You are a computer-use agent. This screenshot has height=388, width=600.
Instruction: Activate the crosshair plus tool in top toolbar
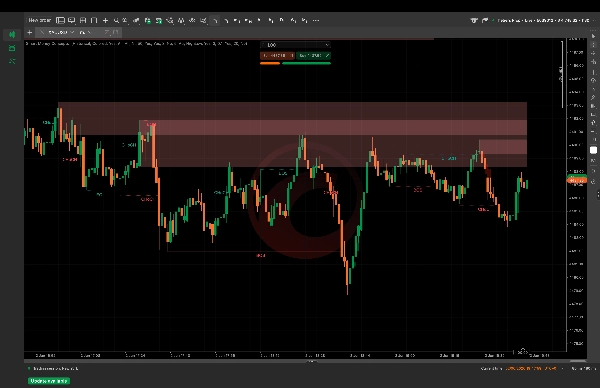pos(105,21)
